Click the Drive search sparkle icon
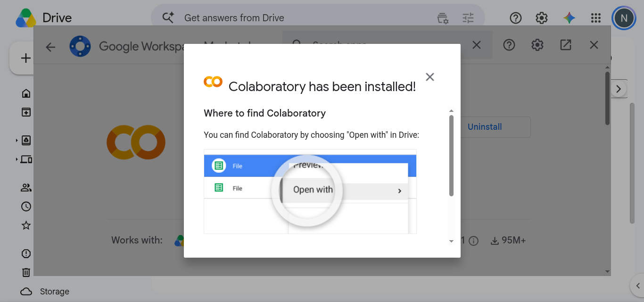644x302 pixels. (x=168, y=18)
